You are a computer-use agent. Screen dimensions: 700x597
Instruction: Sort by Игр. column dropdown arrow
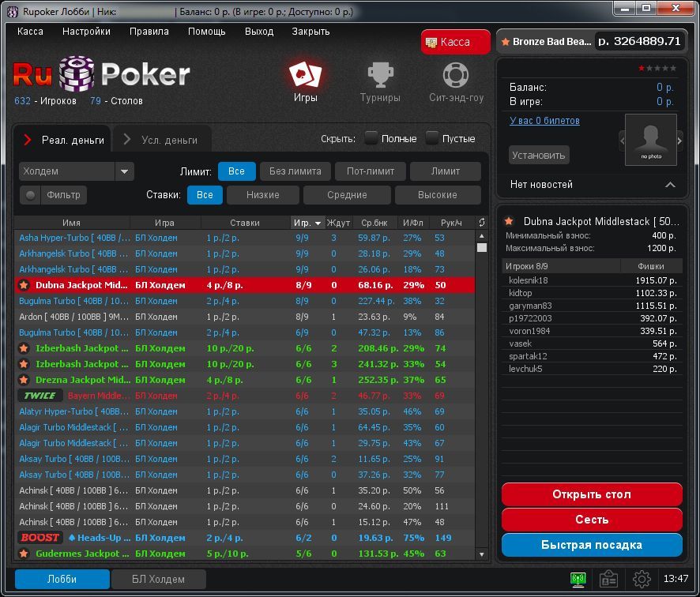click(318, 223)
